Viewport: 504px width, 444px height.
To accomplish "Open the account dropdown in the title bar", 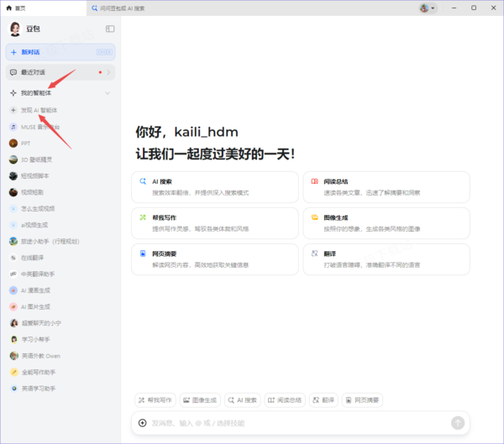I will point(428,8).
